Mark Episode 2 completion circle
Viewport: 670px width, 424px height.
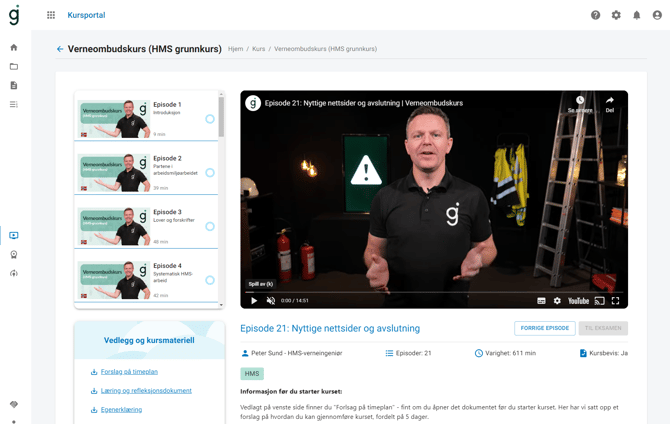pos(210,173)
